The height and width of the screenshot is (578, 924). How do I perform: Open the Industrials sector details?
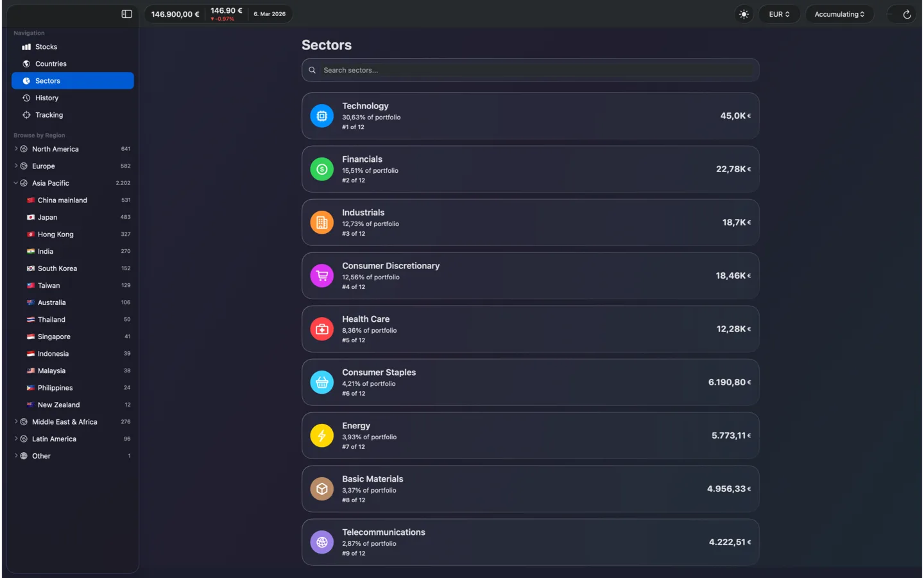(529, 222)
